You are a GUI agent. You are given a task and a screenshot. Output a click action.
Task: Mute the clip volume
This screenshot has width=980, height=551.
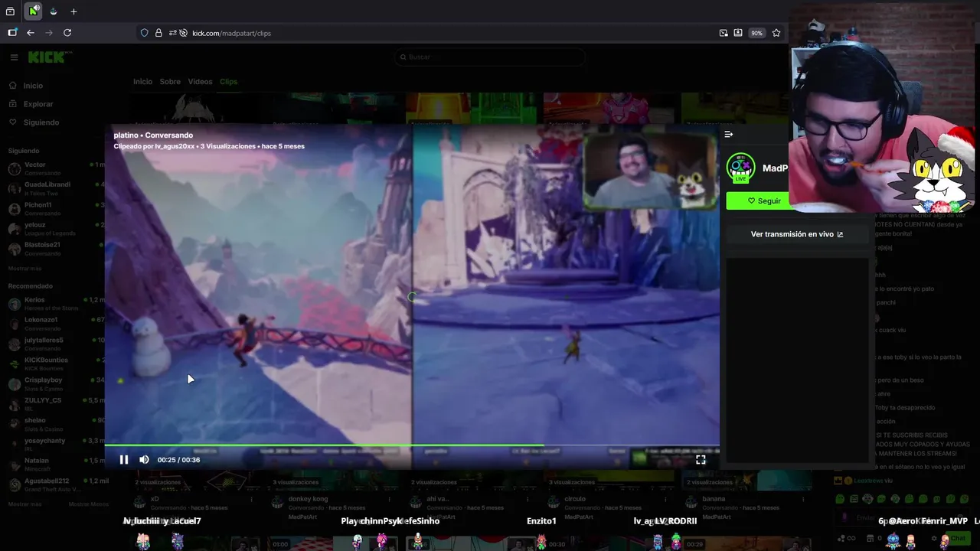144,460
